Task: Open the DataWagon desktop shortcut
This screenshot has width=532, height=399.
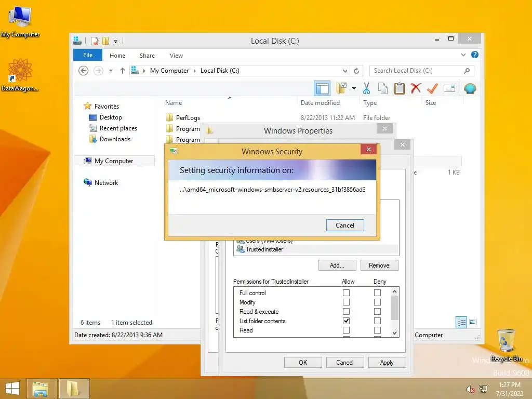Action: point(20,75)
